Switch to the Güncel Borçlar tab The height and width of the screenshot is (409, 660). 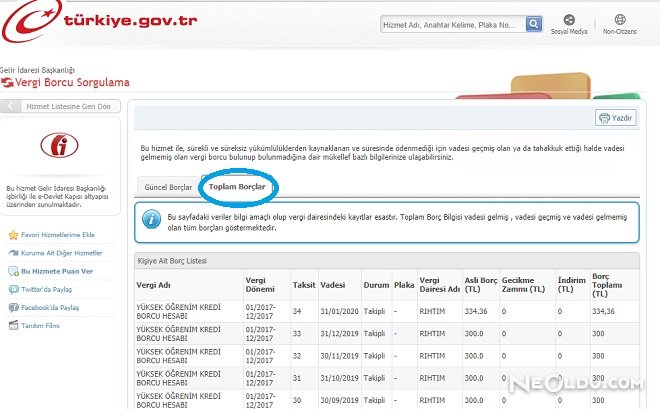168,187
